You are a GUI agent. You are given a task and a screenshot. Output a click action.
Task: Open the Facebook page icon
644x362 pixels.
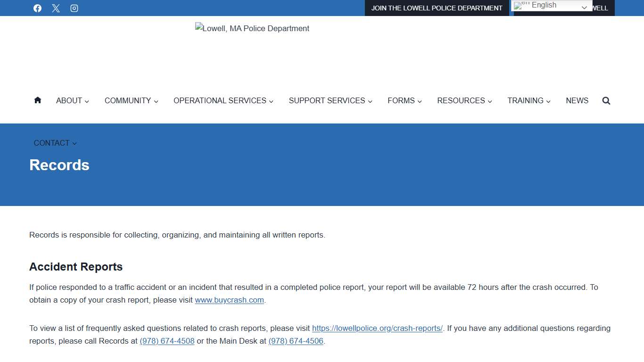pos(37,8)
